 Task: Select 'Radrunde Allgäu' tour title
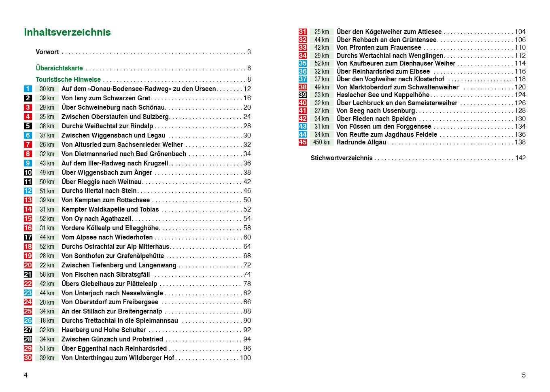coord(361,142)
